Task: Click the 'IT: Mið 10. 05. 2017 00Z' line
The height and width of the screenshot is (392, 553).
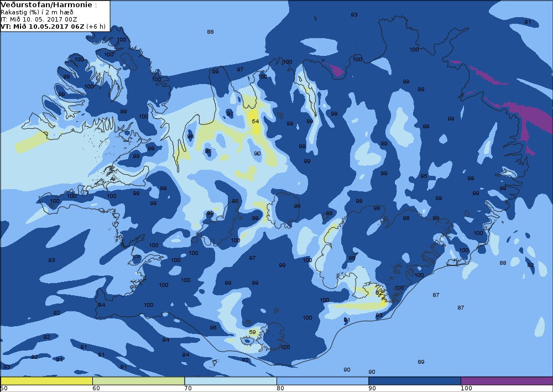Action: 39,19
